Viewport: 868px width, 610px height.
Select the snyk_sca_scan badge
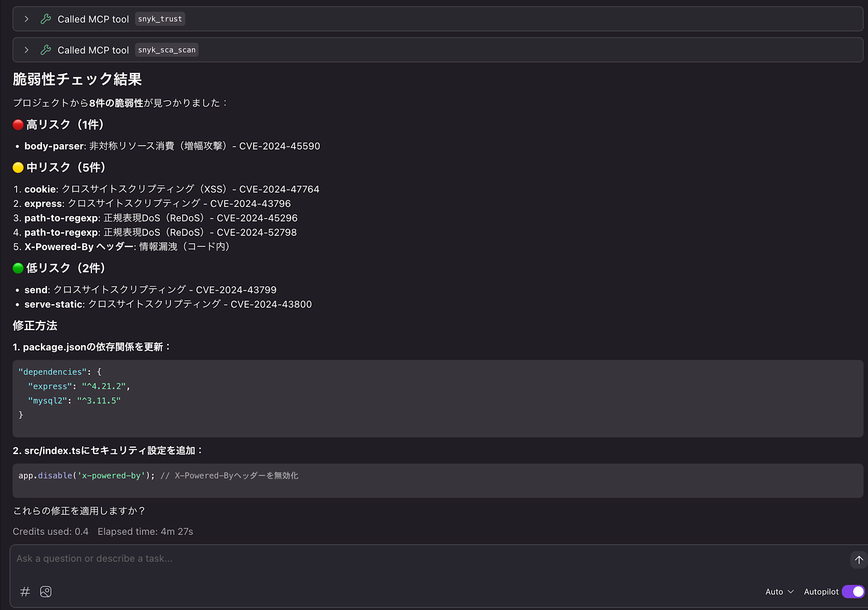pos(166,50)
